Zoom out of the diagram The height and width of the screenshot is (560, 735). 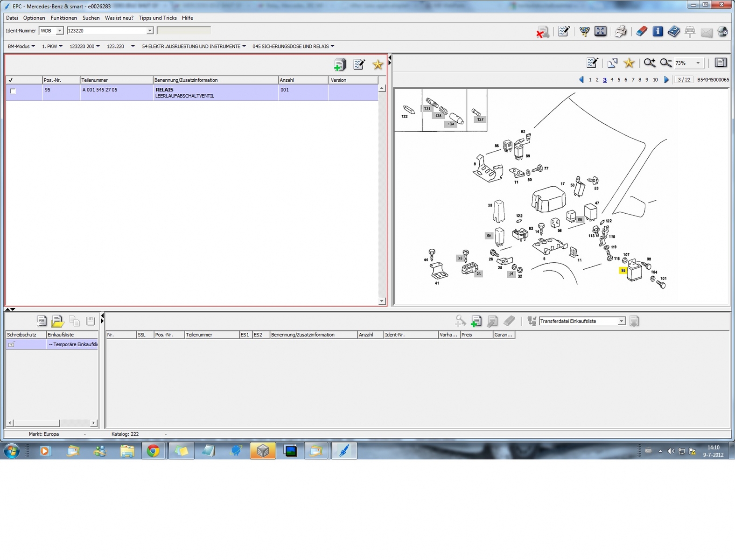click(x=666, y=63)
